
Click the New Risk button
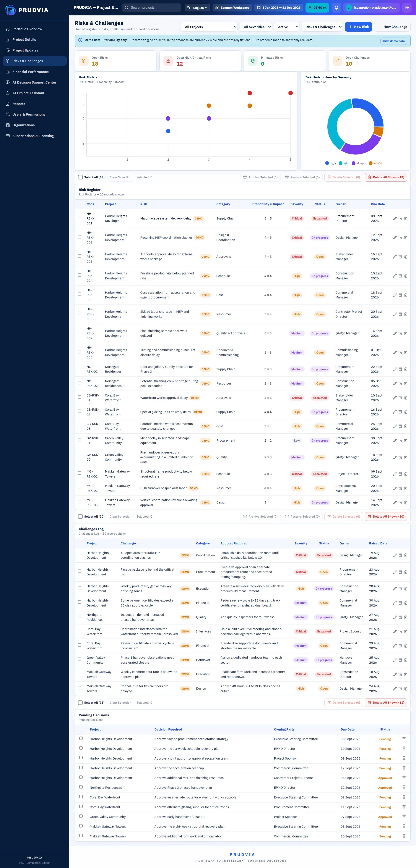click(x=358, y=27)
